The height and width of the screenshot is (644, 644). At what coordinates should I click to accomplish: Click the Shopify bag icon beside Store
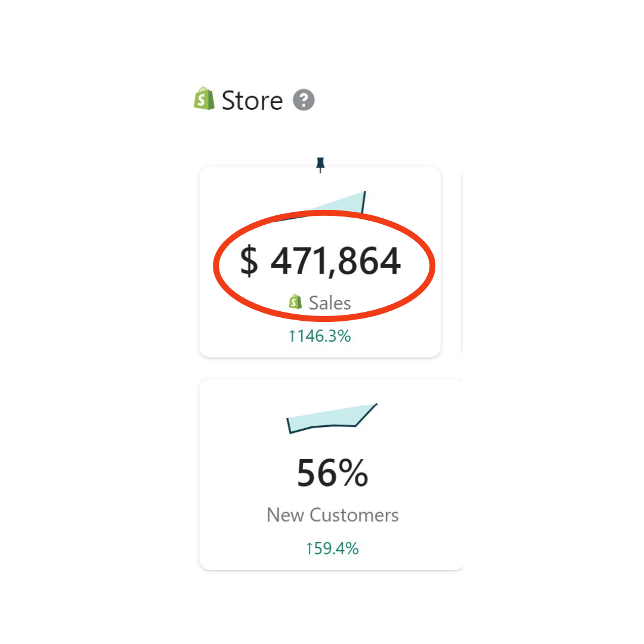204,99
